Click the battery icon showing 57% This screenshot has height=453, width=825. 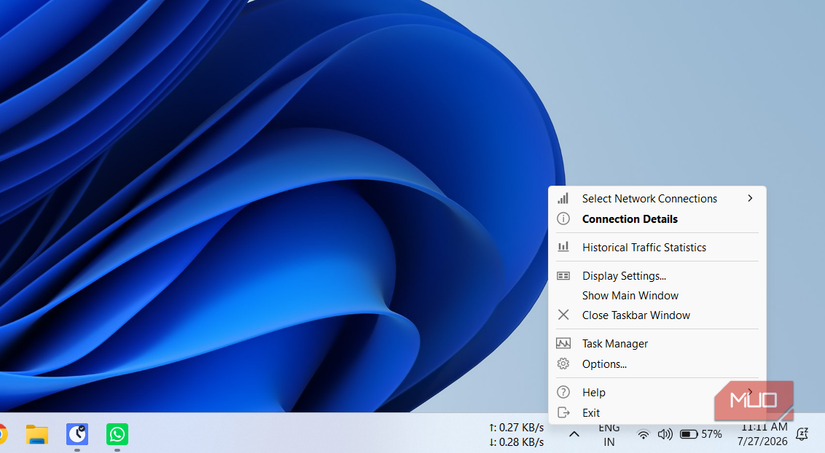coord(689,434)
